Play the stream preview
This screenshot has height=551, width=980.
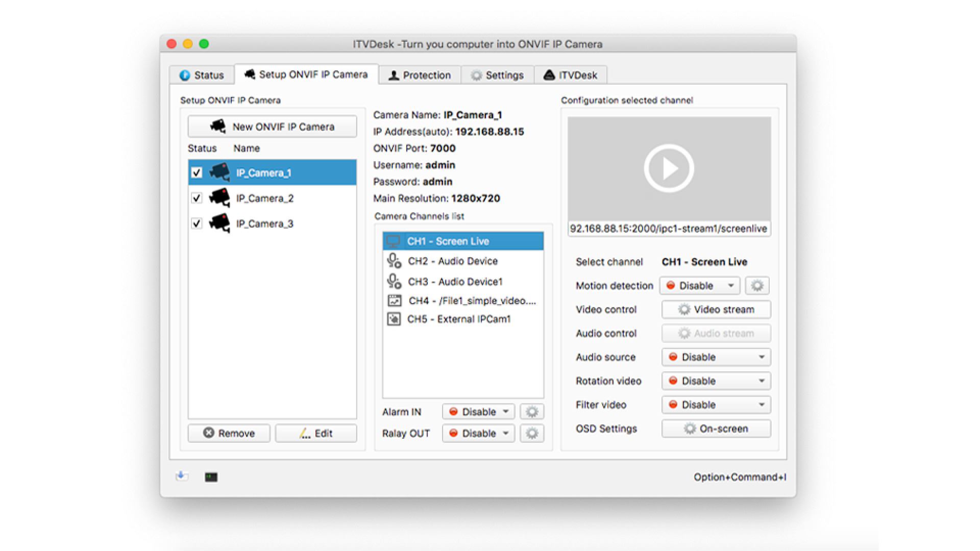669,168
